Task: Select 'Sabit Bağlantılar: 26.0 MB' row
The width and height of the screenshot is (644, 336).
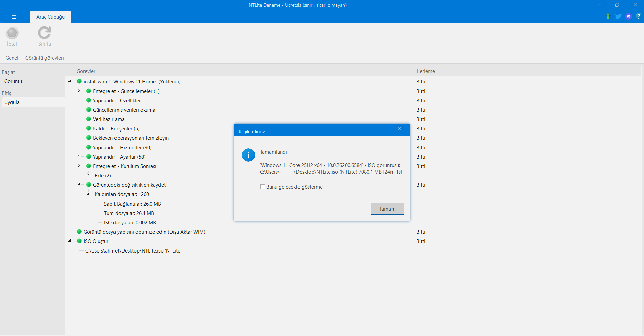Action: tap(133, 204)
